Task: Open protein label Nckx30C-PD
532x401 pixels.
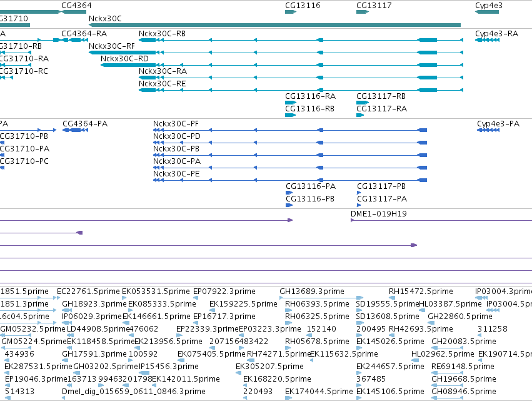Action: click(177, 136)
